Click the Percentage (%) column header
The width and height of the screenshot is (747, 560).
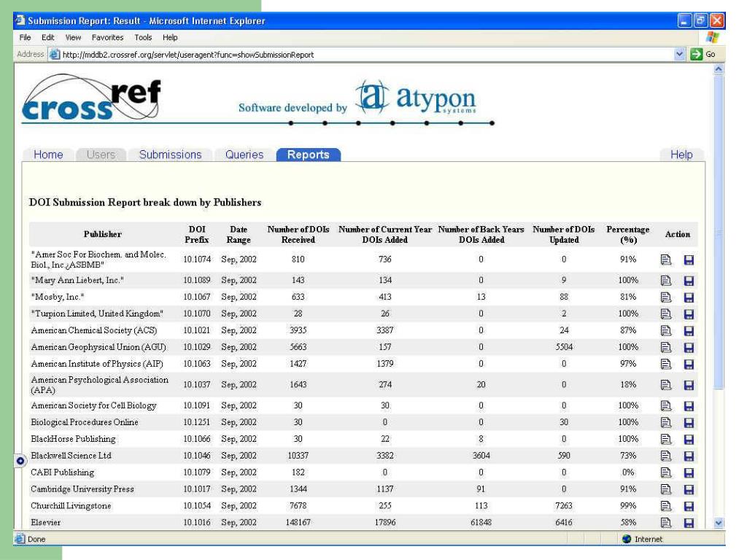[x=628, y=234]
